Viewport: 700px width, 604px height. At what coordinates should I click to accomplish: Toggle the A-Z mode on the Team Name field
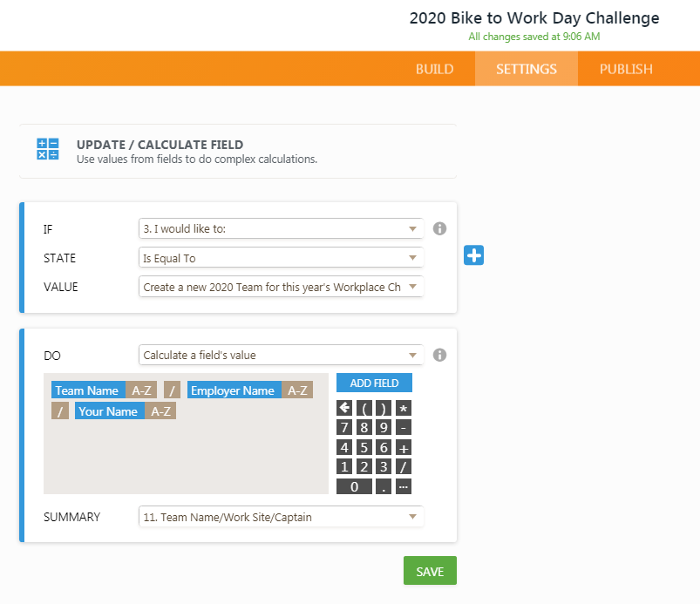141,390
